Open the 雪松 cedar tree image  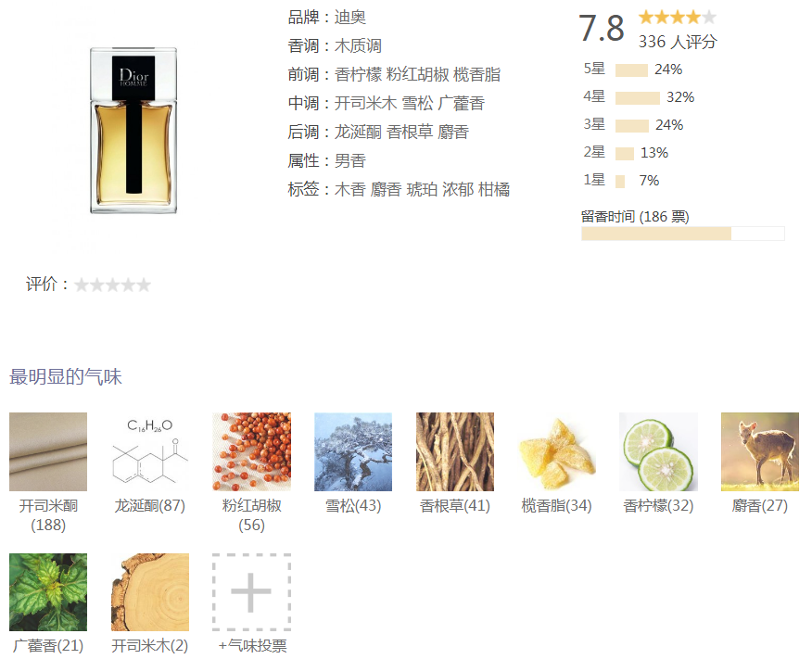coord(353,451)
